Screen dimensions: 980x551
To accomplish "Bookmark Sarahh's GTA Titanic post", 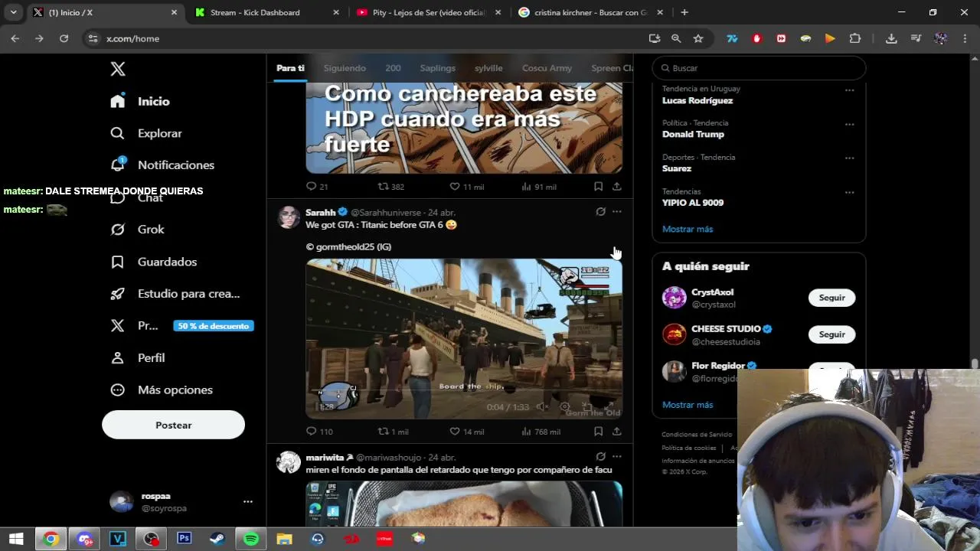I will tap(598, 432).
